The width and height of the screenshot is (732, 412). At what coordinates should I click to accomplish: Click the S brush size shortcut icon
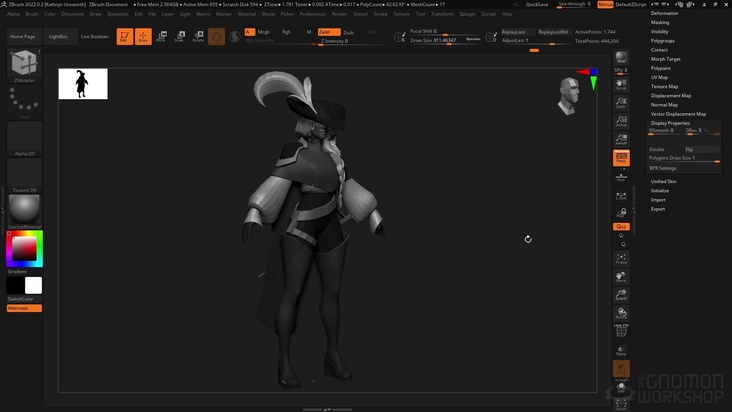pos(400,37)
